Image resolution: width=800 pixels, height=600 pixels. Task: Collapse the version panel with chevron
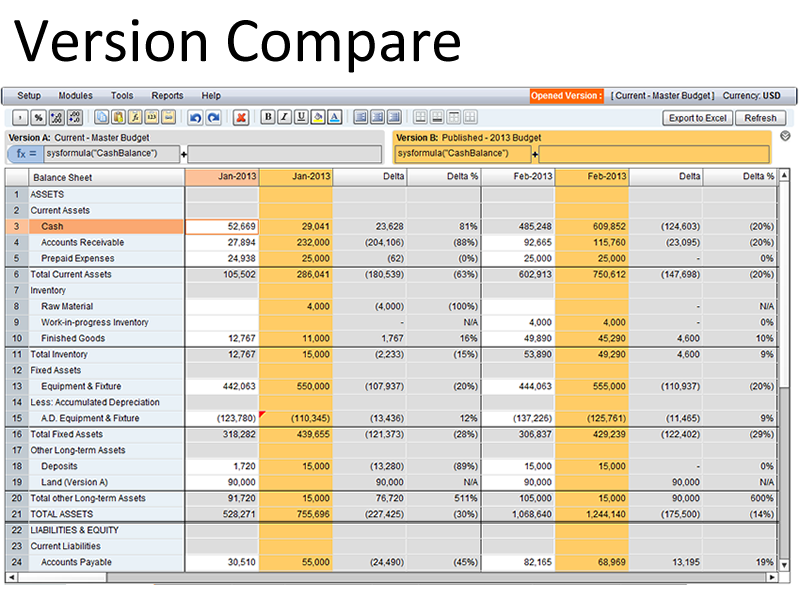(785, 136)
